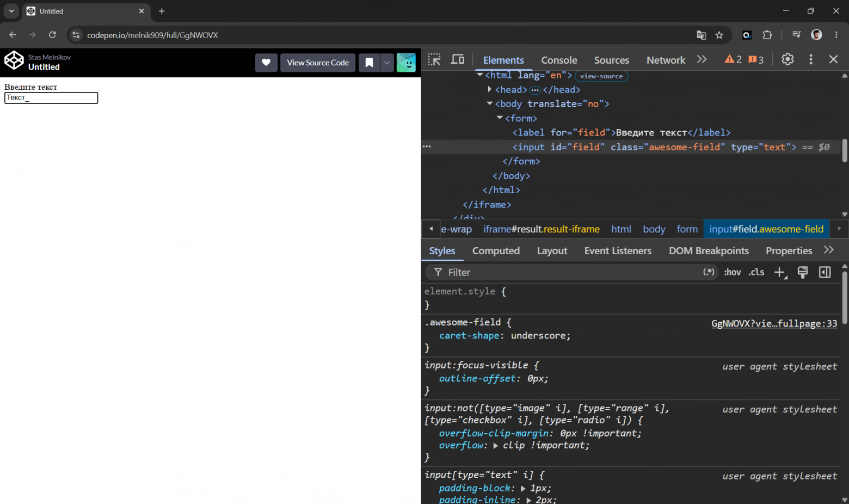Open rendering emulation paintbrush icon

pyautogui.click(x=803, y=272)
